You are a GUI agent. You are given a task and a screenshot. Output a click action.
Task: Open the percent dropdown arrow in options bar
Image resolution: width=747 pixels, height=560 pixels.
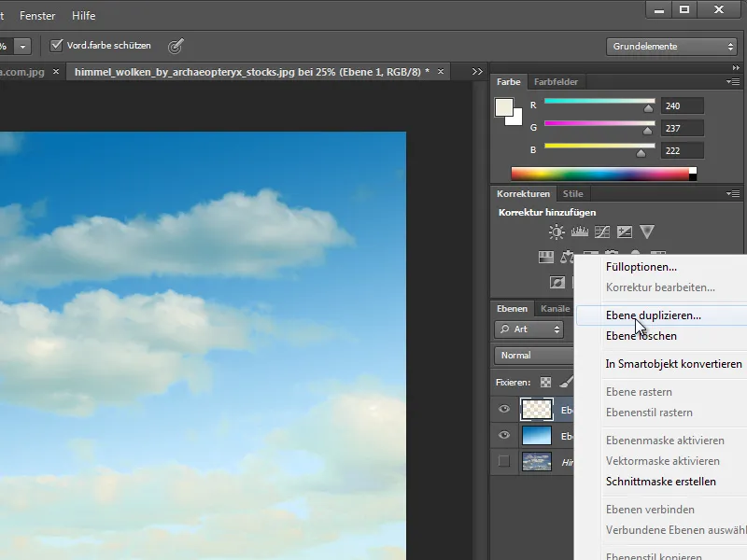click(22, 46)
